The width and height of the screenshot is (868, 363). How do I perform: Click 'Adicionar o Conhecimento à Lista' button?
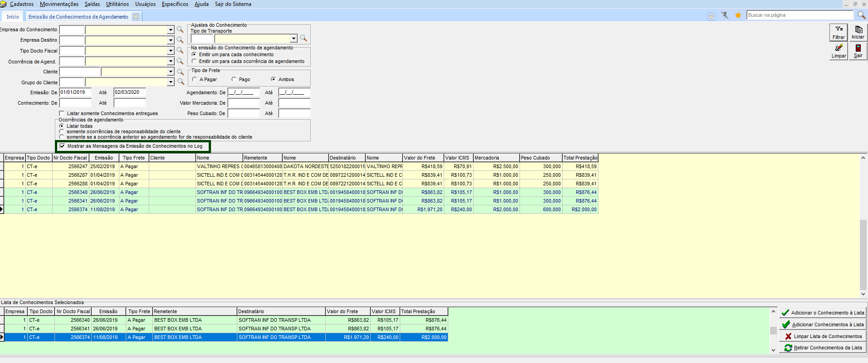click(x=823, y=313)
